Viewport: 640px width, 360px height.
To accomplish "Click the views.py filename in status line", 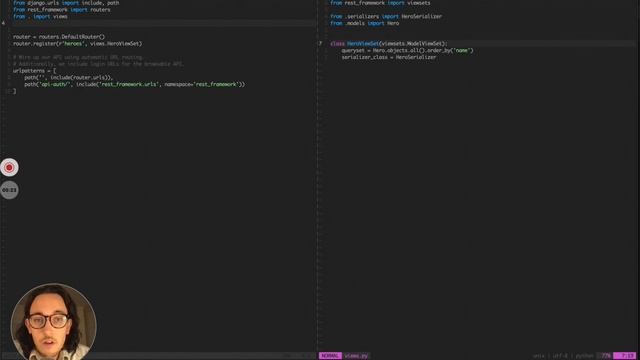I will pyautogui.click(x=356, y=356).
